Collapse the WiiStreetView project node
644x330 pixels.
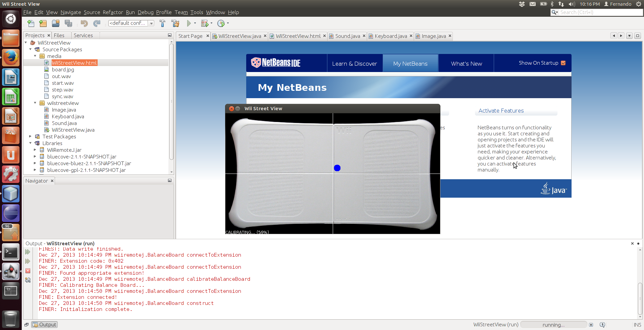pos(26,43)
